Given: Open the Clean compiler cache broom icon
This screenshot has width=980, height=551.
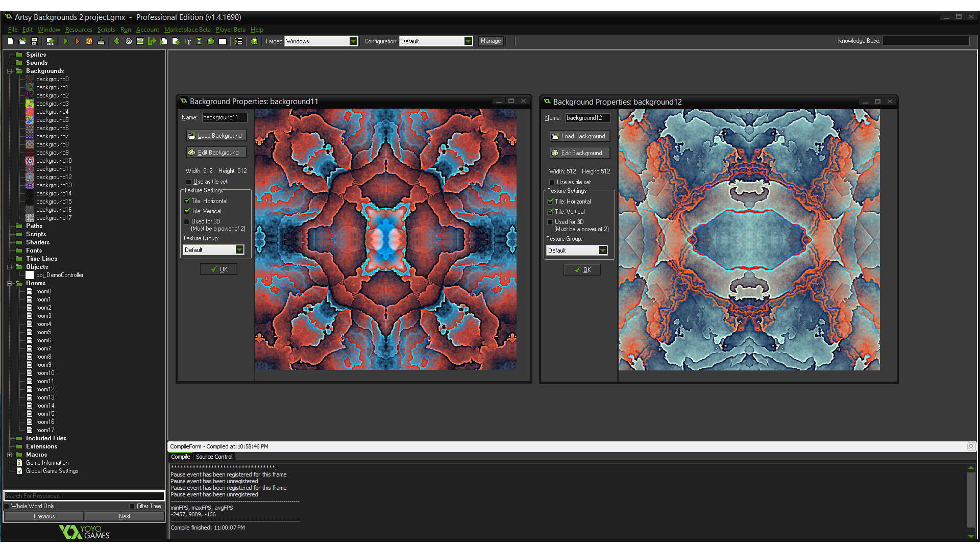Looking at the screenshot, I should coord(101,41).
